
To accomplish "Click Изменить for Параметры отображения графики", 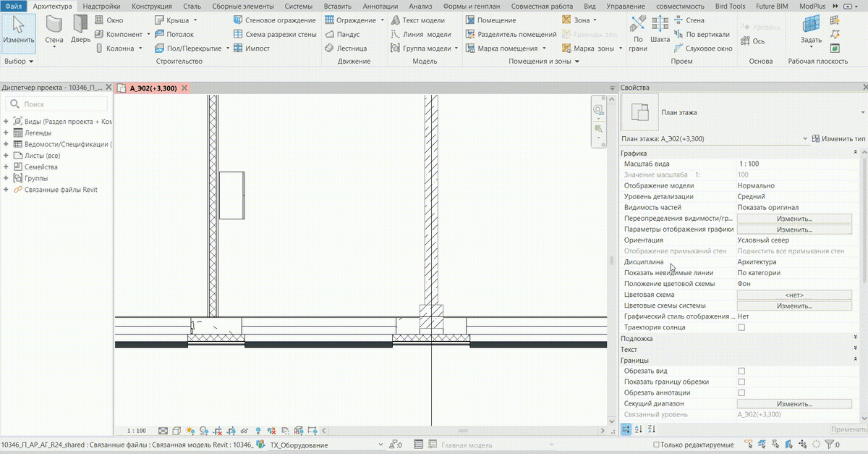I will click(794, 230).
